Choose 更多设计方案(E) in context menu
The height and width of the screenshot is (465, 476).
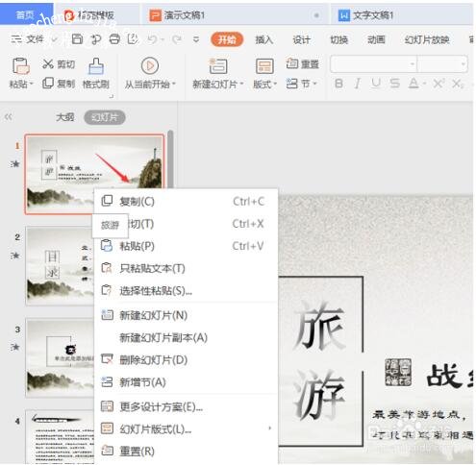click(x=186, y=406)
